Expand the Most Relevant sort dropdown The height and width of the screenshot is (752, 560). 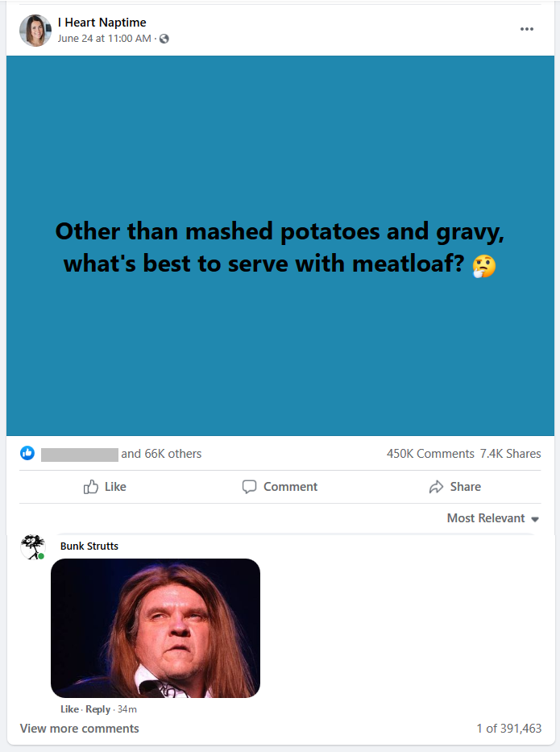(493, 518)
